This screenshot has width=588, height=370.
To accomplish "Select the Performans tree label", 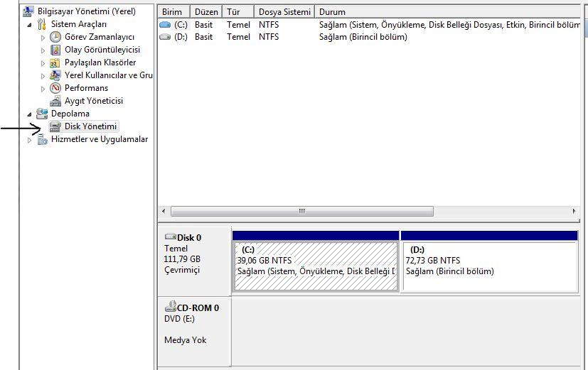I will [x=86, y=88].
